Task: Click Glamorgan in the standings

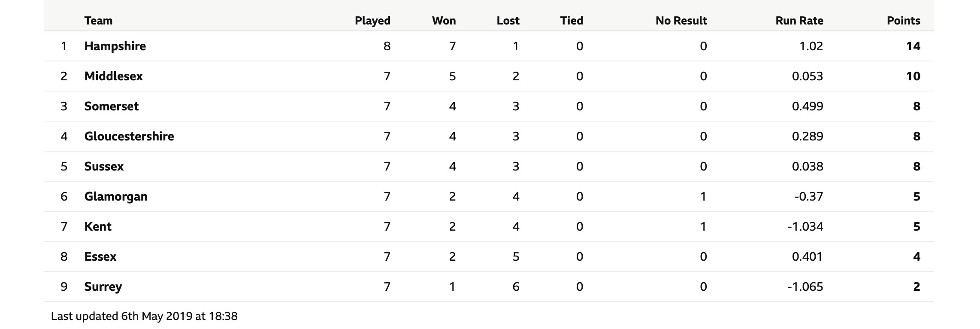Action: pyautogui.click(x=116, y=197)
